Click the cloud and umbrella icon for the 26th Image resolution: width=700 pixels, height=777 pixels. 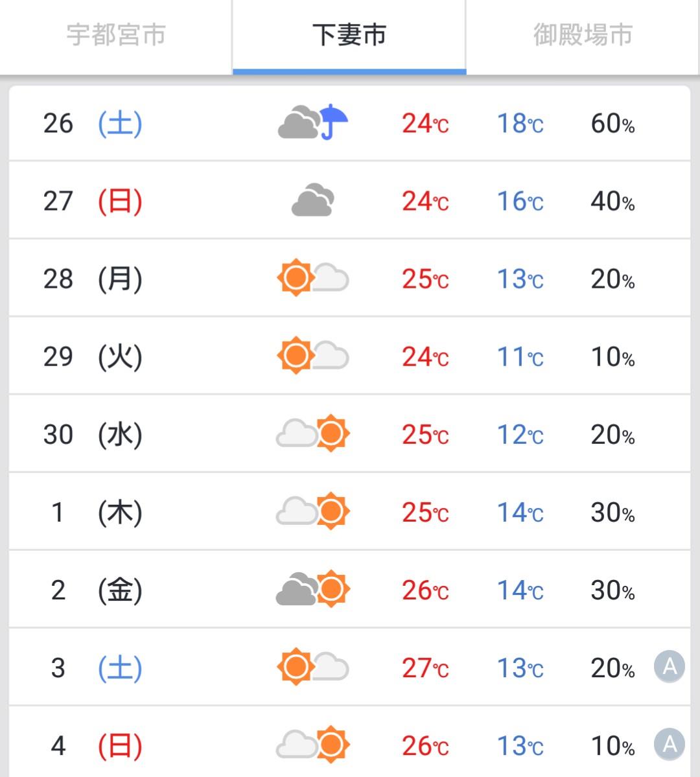coord(313,122)
